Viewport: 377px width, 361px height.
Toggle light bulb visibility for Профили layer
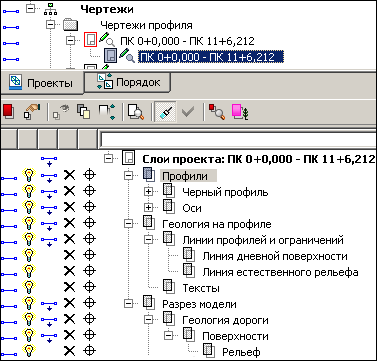point(29,175)
